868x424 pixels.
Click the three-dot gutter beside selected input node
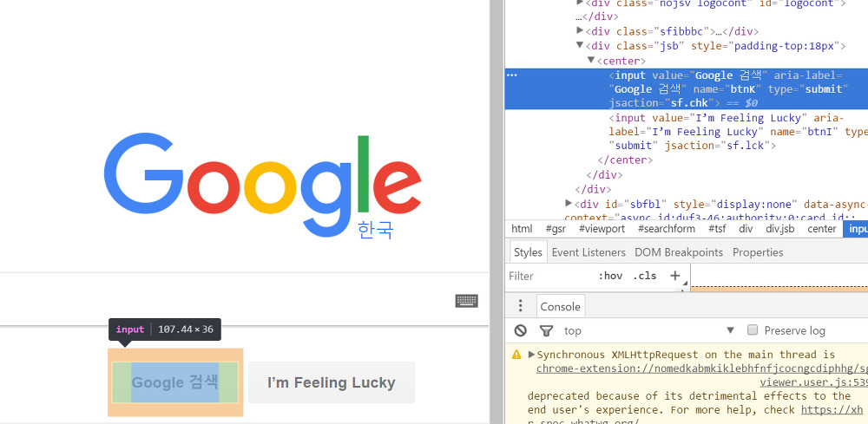point(512,75)
